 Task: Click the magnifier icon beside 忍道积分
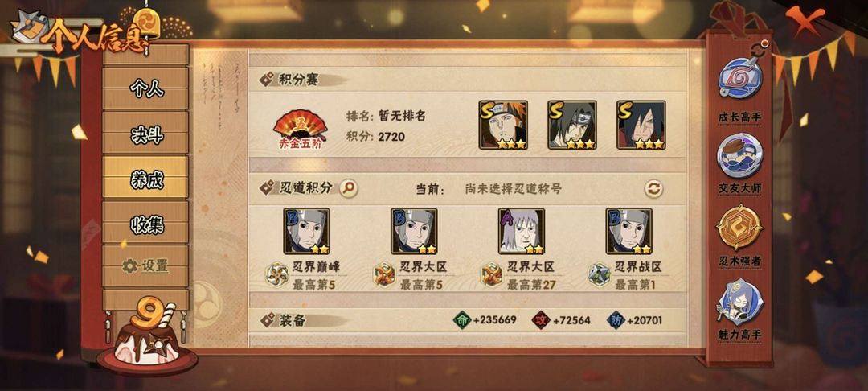348,188
